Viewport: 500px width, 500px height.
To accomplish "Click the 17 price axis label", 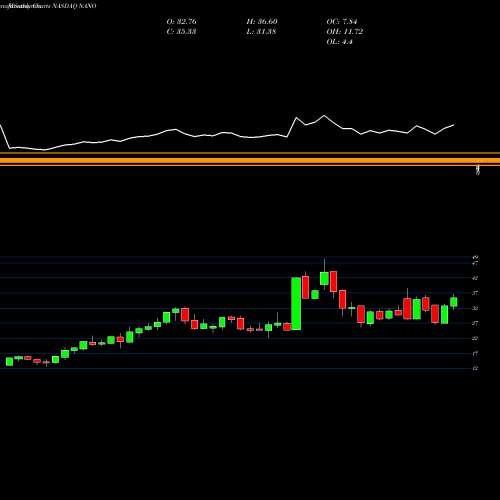I will [x=475, y=353].
